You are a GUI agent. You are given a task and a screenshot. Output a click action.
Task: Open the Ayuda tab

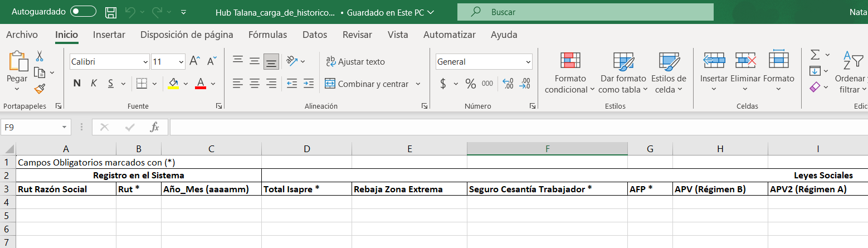pos(504,35)
